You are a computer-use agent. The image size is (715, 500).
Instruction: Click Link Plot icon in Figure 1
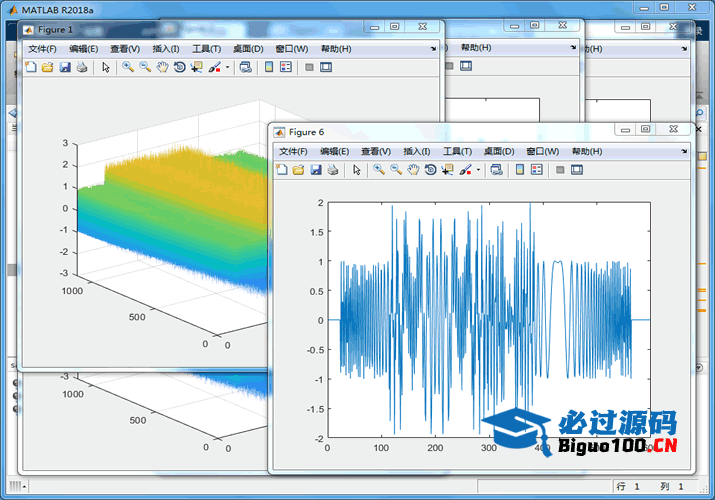(245, 67)
